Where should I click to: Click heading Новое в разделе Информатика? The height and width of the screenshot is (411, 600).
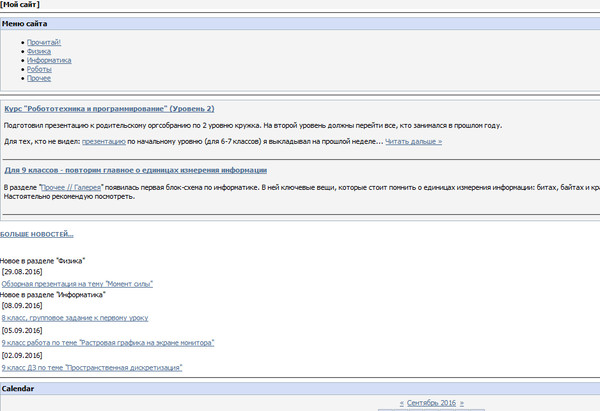[x=53, y=295]
